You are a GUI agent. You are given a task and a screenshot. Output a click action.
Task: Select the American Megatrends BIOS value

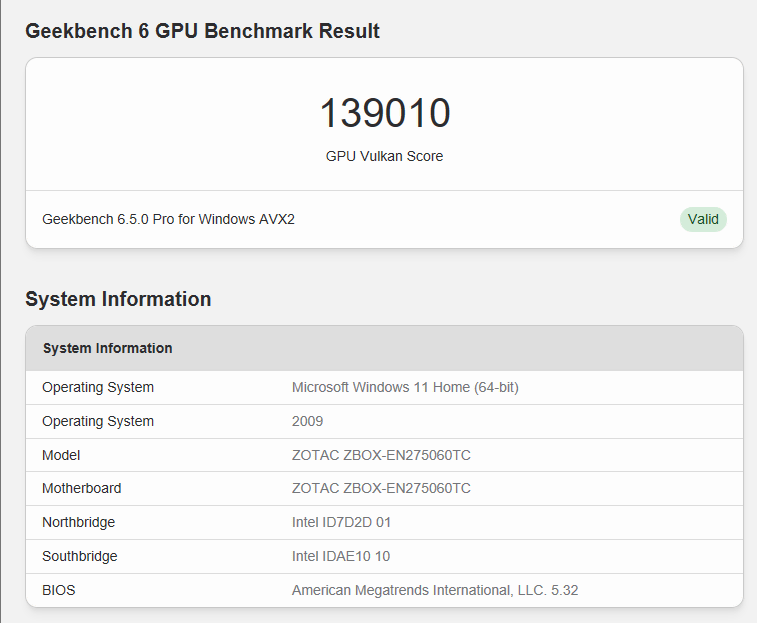point(435,590)
